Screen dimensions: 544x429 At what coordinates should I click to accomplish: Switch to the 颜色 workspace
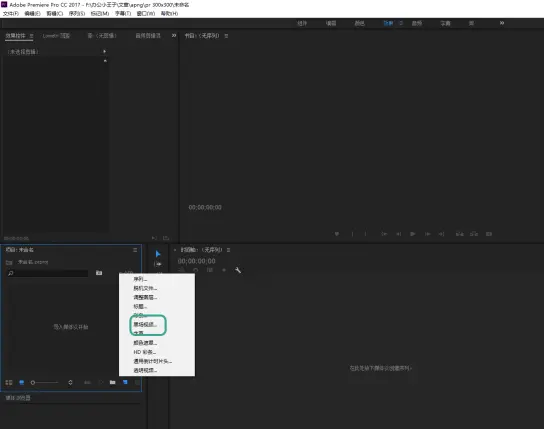(359, 23)
